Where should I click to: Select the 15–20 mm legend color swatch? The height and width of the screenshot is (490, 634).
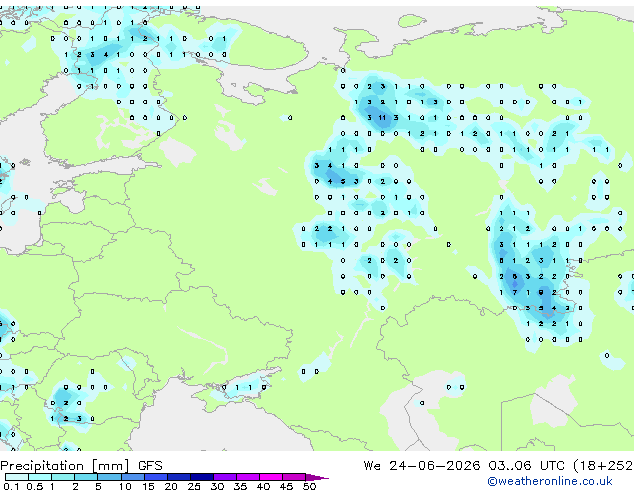(156, 477)
